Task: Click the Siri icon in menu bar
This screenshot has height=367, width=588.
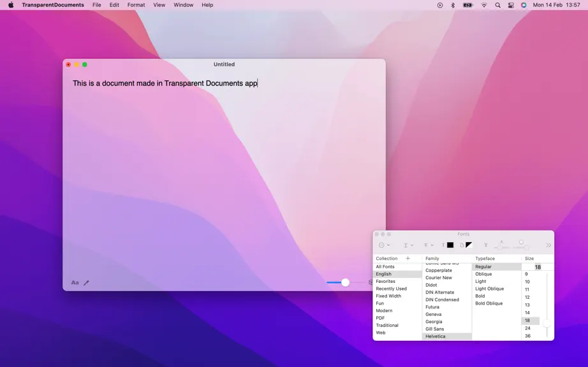Action: tap(524, 5)
